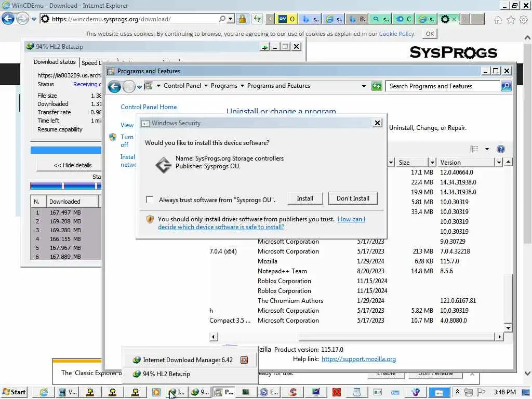Open favorites star in Internet Explorer
532x399 pixels.
tap(511, 20)
